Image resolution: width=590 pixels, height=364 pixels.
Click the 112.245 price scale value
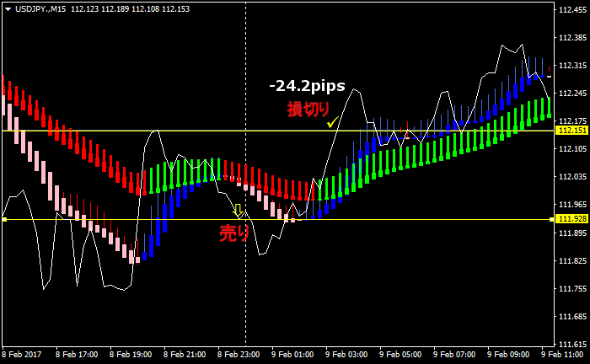(x=572, y=94)
